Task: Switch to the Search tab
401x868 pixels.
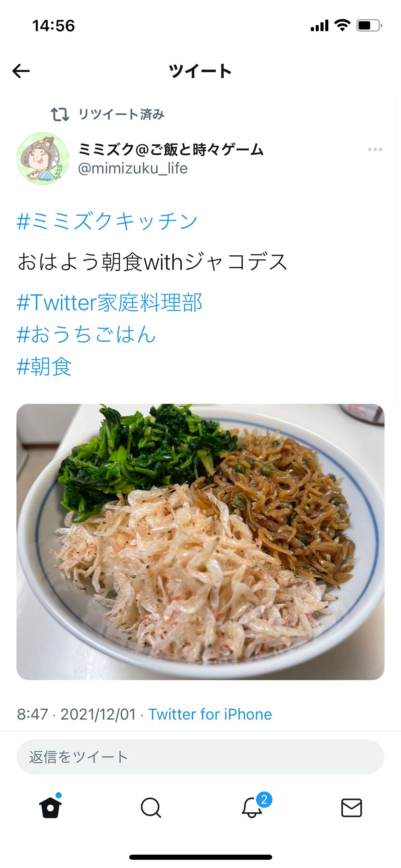Action: pyautogui.click(x=151, y=808)
